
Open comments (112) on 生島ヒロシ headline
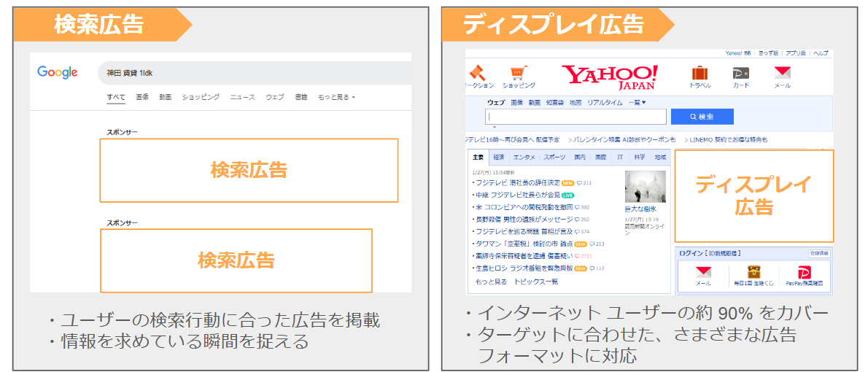(x=597, y=268)
